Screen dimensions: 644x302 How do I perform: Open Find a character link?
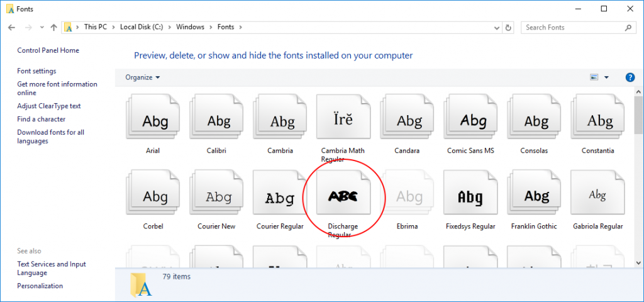[x=41, y=119]
